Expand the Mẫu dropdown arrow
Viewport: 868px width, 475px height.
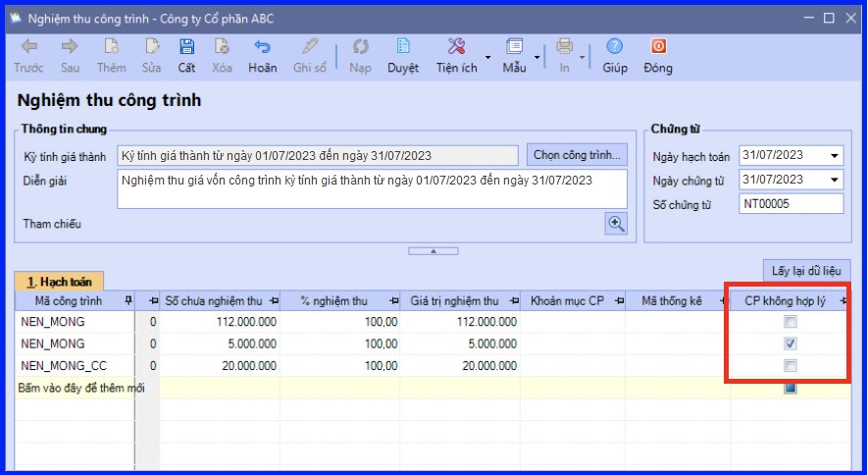coord(536,57)
